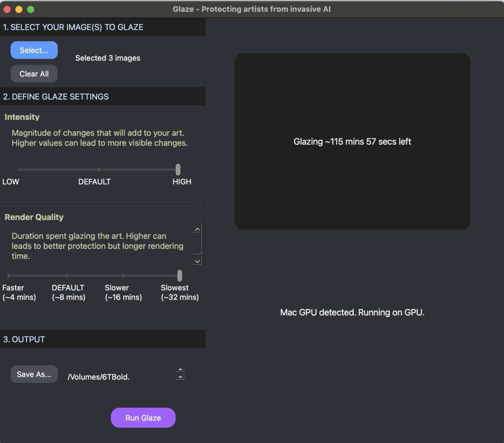Screen dimensions: 504x443
Task: Click the Clear All button
Action: 34,73
